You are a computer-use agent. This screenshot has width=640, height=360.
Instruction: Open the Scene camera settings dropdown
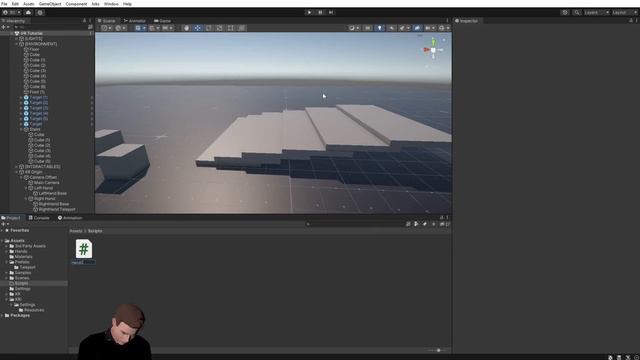click(x=429, y=28)
